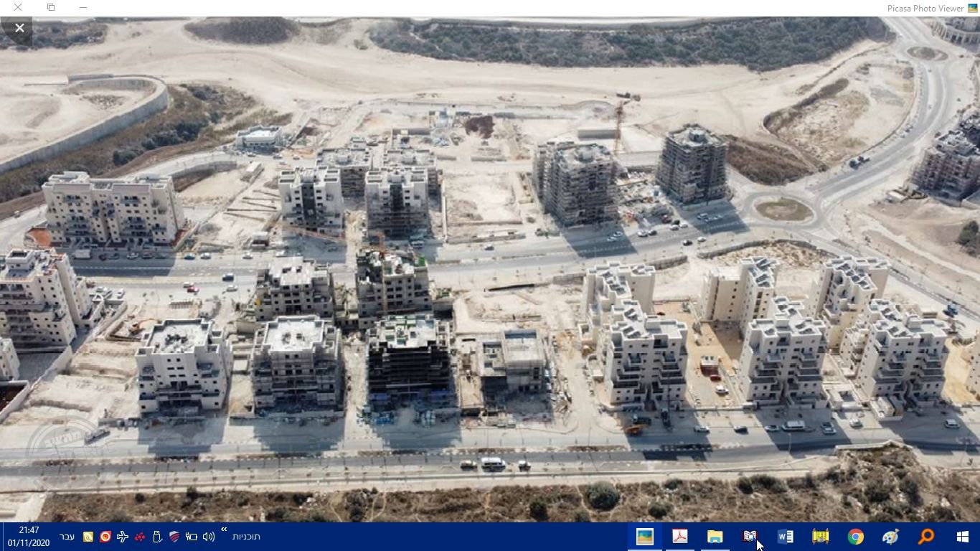The height and width of the screenshot is (551, 980).
Task: Click the security shield icon in the tray
Action: pyautogui.click(x=174, y=536)
